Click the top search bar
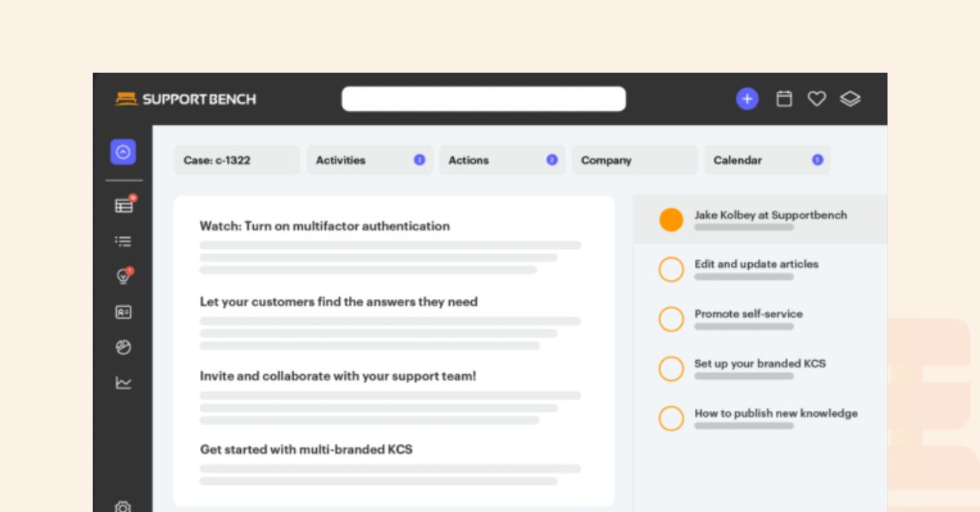Viewport: 980px width, 512px height. tap(483, 99)
